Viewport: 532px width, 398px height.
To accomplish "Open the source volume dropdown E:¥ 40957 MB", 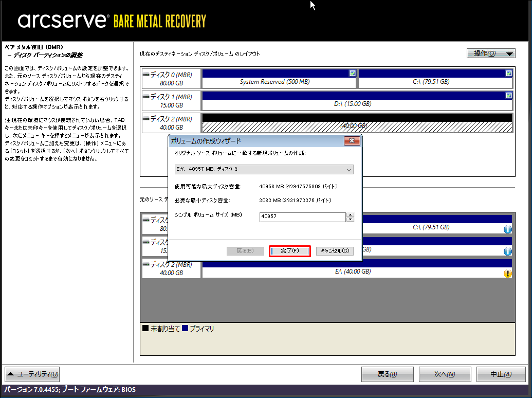I will 264,169.
